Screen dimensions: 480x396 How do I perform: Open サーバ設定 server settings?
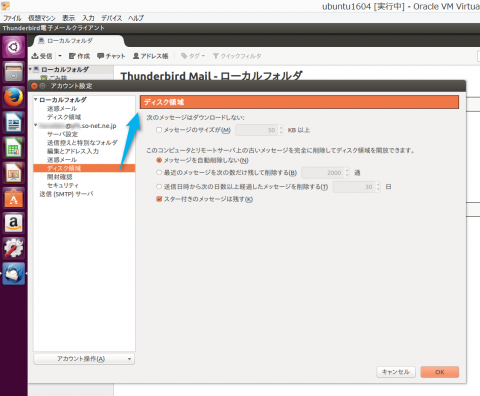[x=62, y=134]
